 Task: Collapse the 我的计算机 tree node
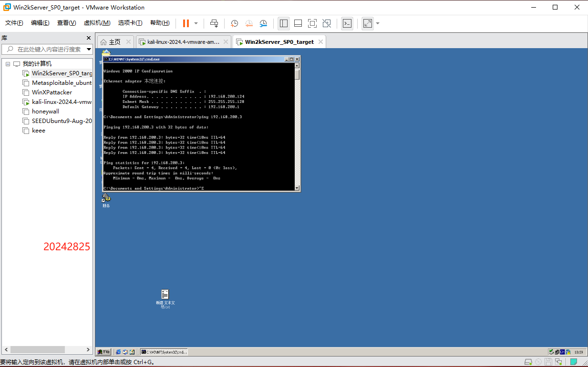pos(8,64)
